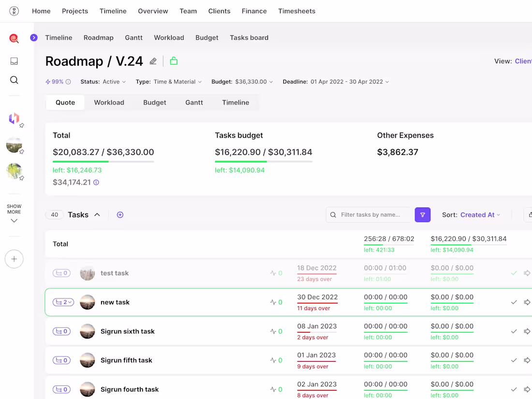The width and height of the screenshot is (532, 399).
Task: Change the View Client selector
Action: pyautogui.click(x=523, y=61)
